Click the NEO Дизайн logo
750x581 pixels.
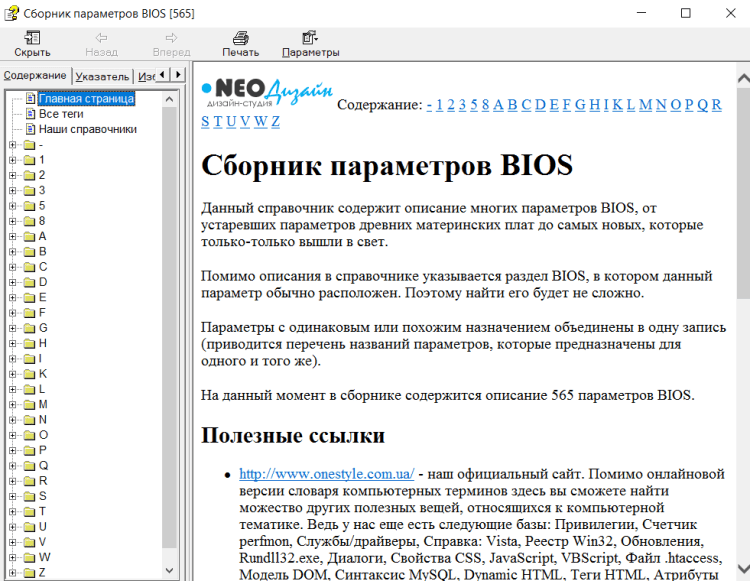click(x=267, y=91)
